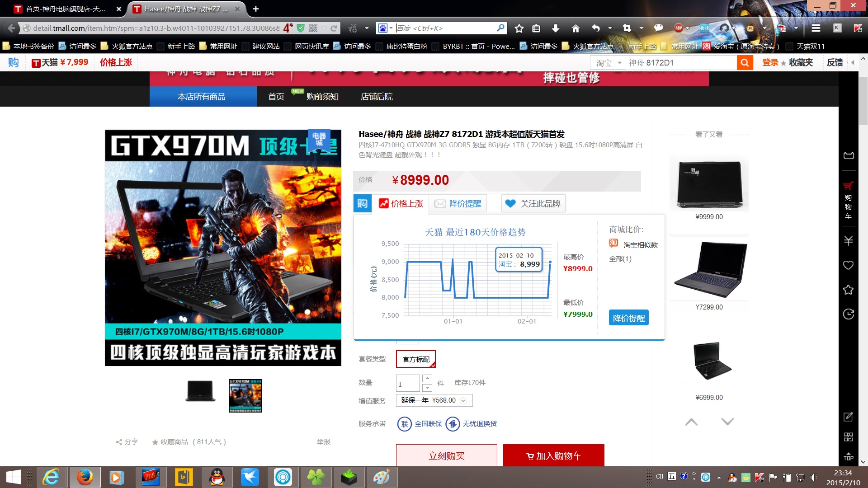The width and height of the screenshot is (868, 488).
Task: Click the orange search magnifier button
Action: pos(745,63)
